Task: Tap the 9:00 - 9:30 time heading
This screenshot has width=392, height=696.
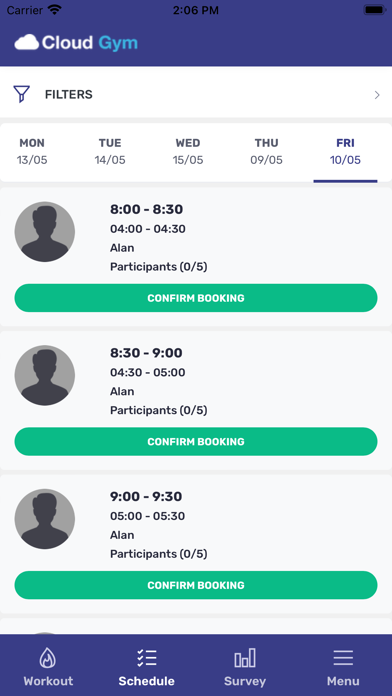Action: [x=146, y=496]
